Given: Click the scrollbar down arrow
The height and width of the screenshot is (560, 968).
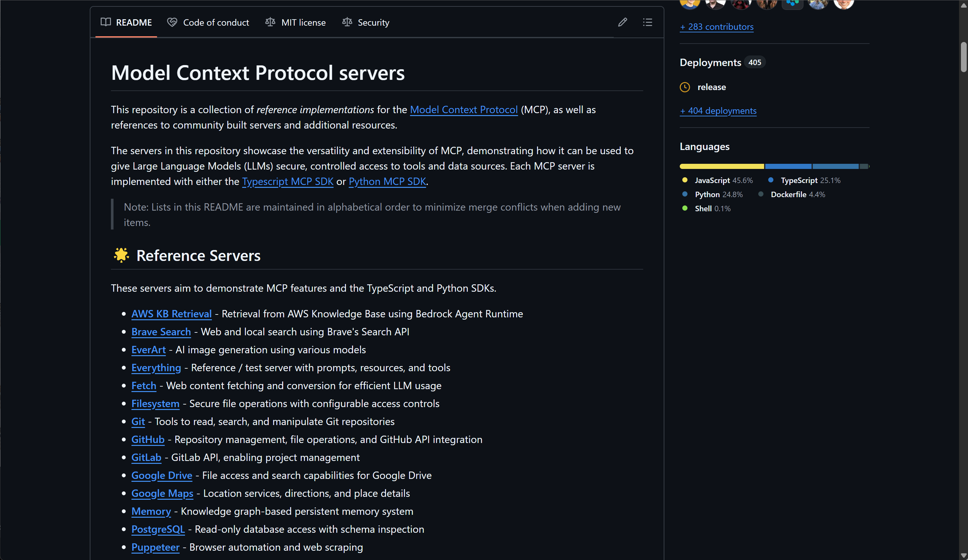Looking at the screenshot, I should (x=964, y=556).
